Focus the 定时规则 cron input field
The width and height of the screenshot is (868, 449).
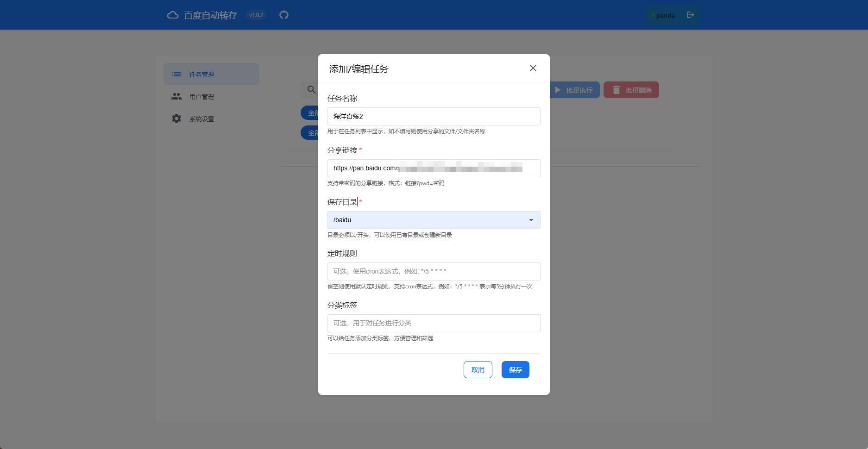pyautogui.click(x=434, y=271)
